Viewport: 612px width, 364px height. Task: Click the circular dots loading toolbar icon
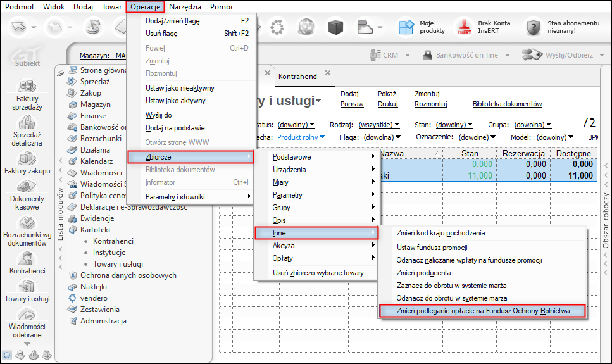point(277,27)
